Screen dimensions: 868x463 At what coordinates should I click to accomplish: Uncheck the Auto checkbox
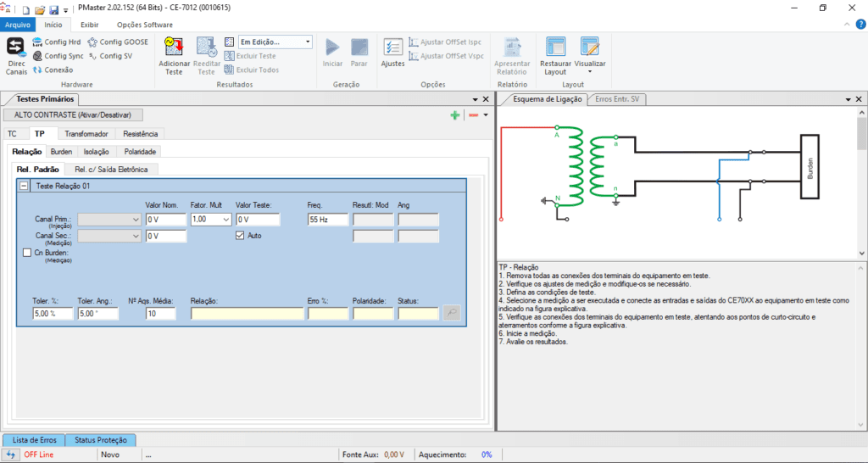[240, 235]
